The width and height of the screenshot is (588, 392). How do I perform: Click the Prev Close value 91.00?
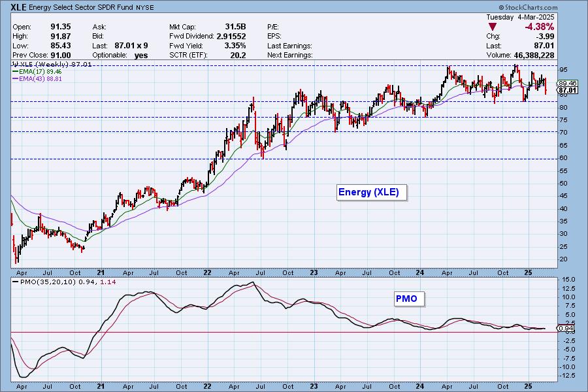coord(60,55)
